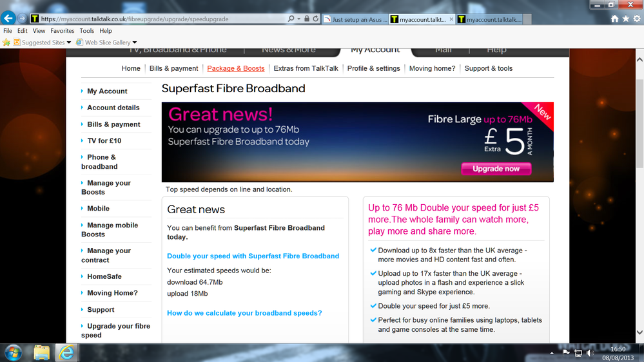
Task: Click the page scrollbar up arrow
Action: (x=640, y=59)
